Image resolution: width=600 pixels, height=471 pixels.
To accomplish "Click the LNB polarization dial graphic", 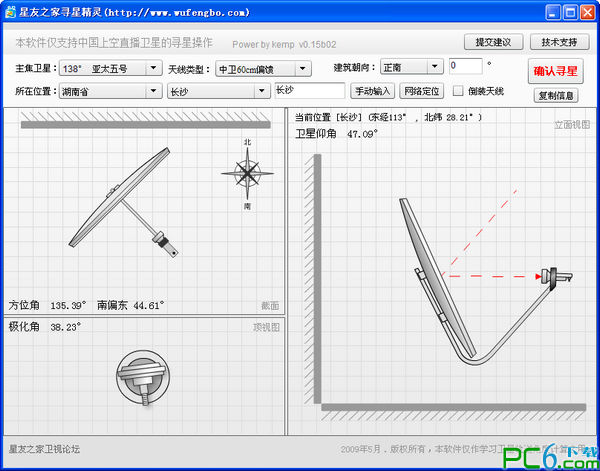I will pos(143,377).
